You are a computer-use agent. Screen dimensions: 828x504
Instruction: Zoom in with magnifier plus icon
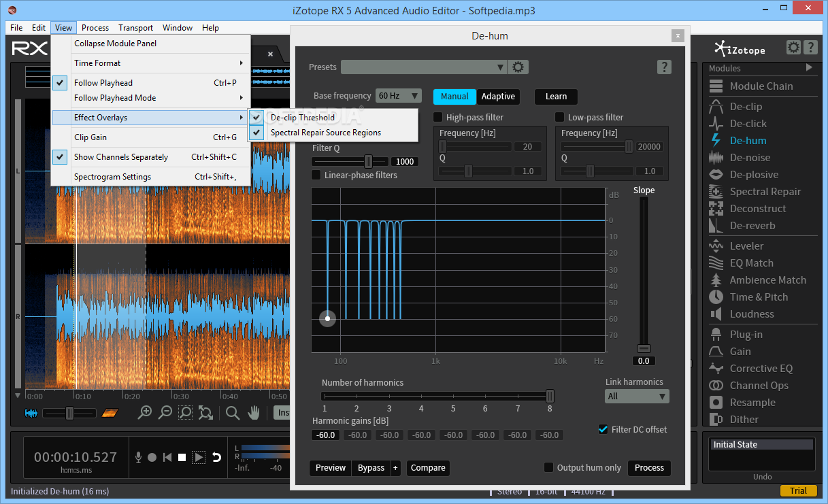click(144, 412)
